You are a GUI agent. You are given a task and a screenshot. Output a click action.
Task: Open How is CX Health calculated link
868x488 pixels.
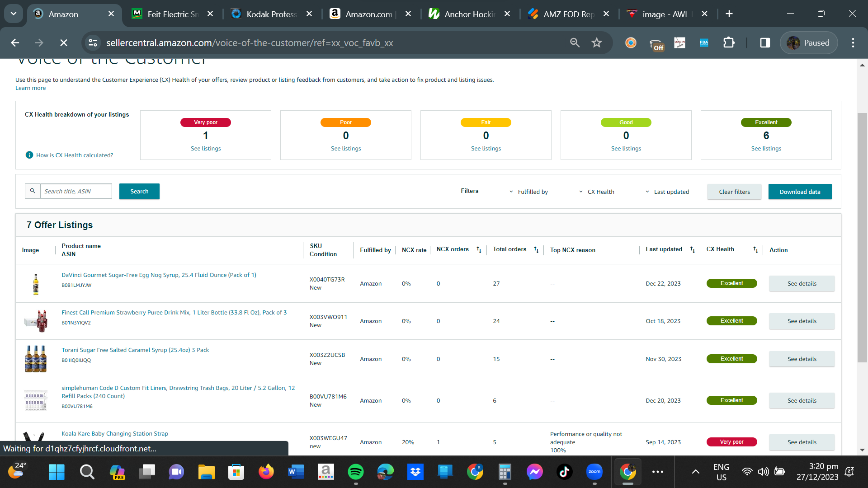pos(75,155)
